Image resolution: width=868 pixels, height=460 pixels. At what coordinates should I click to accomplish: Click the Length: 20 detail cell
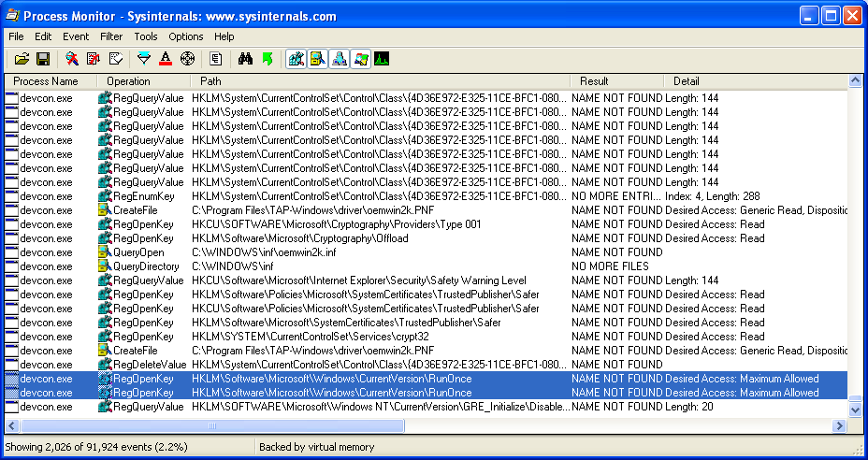coord(689,407)
